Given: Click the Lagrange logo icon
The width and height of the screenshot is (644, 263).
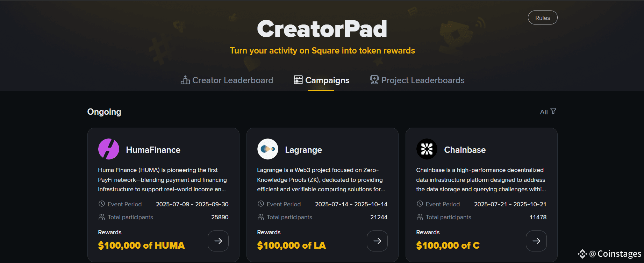Looking at the screenshot, I should pos(268,149).
